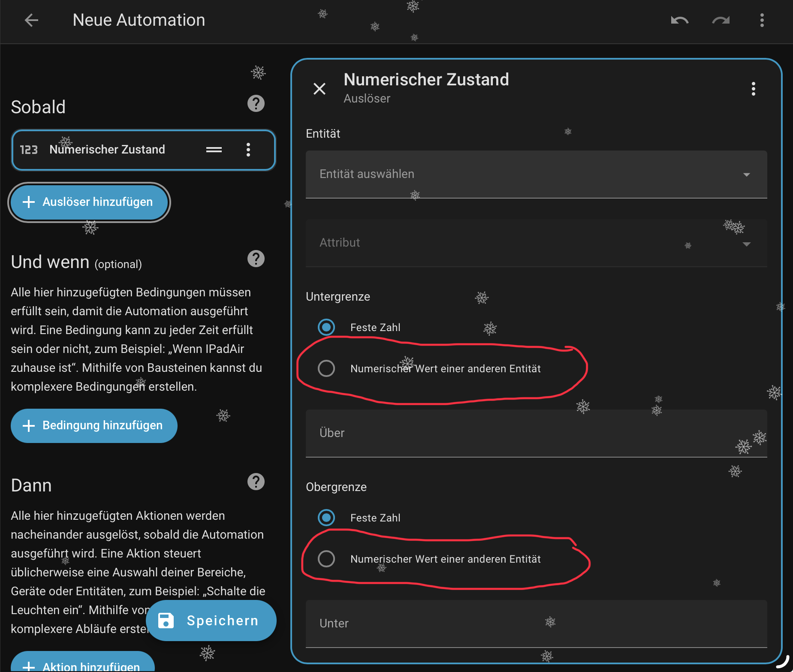The width and height of the screenshot is (793, 672).
Task: Select Feste Zahl under Untergrenze
Action: tap(326, 327)
